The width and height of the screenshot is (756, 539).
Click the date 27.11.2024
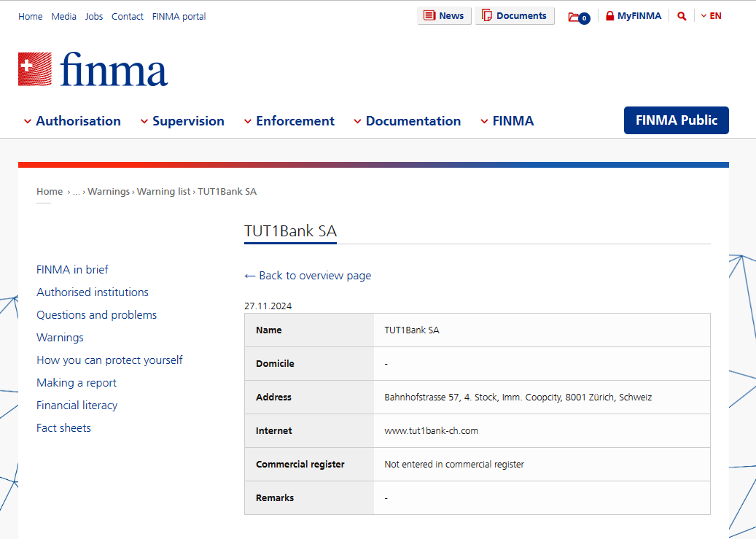268,306
